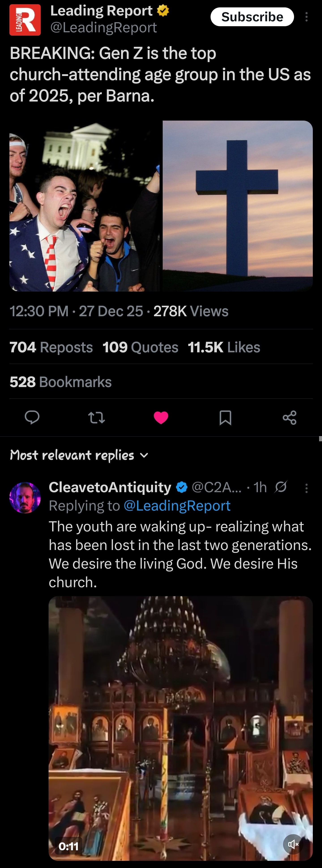View the 109 Quotes list

coord(140,347)
